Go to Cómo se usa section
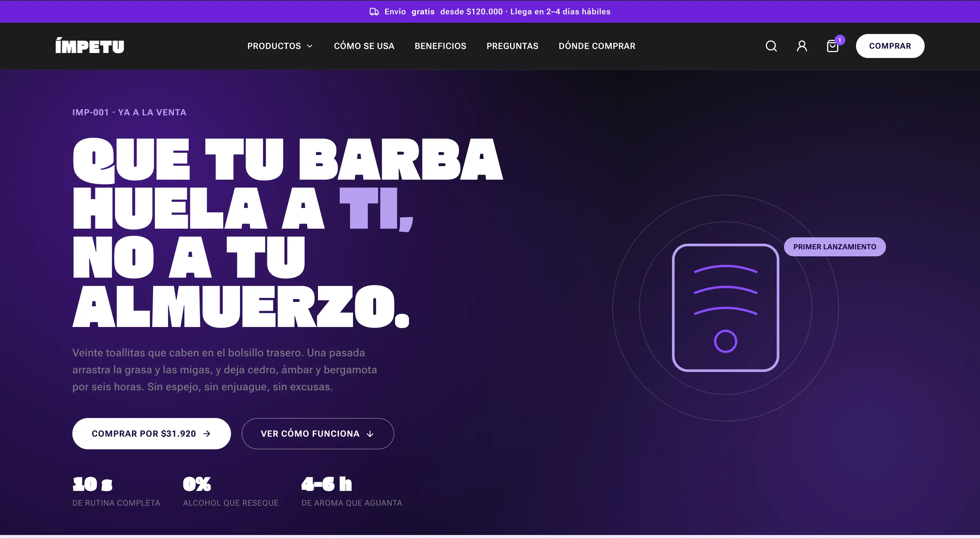This screenshot has width=980, height=538. (x=364, y=46)
